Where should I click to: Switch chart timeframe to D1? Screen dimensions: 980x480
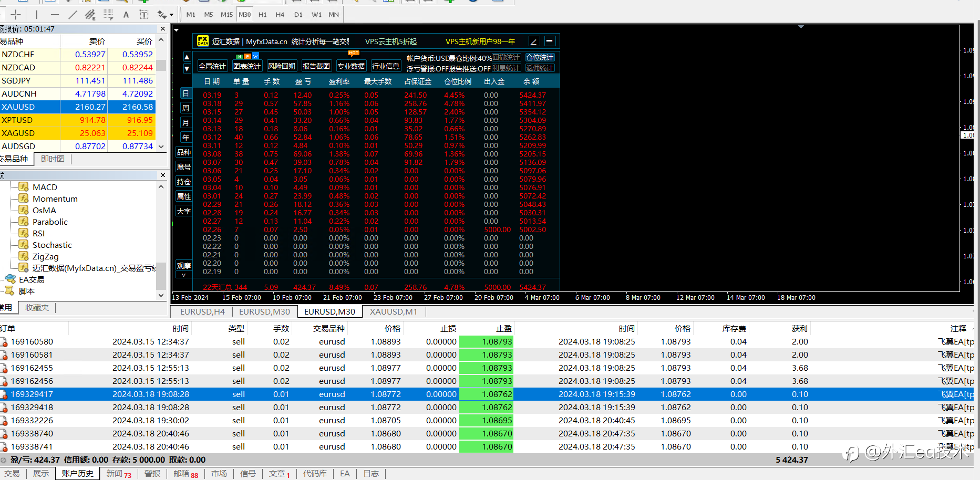(298, 15)
